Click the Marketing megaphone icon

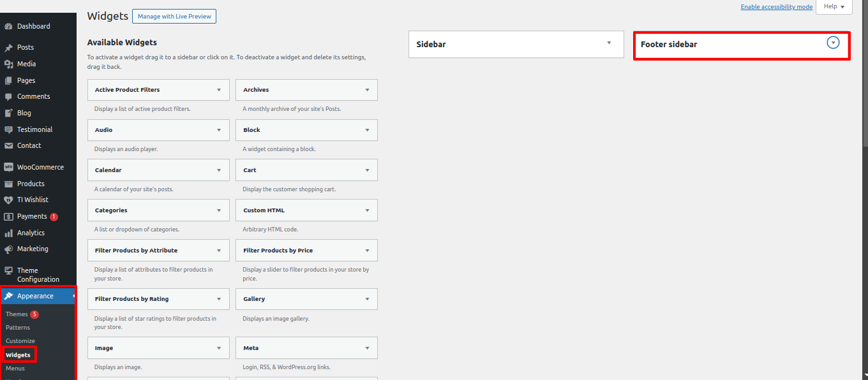(8, 249)
